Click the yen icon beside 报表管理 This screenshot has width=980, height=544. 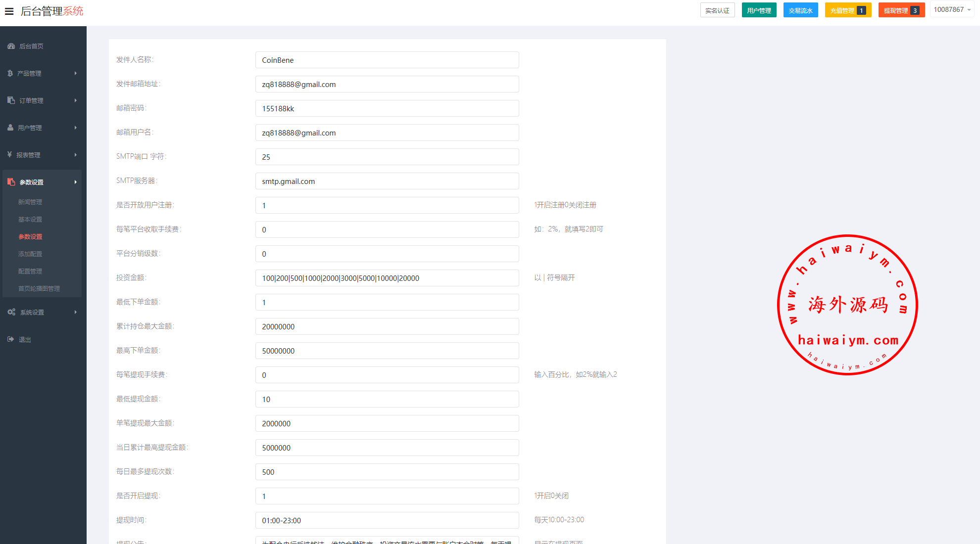coord(9,155)
